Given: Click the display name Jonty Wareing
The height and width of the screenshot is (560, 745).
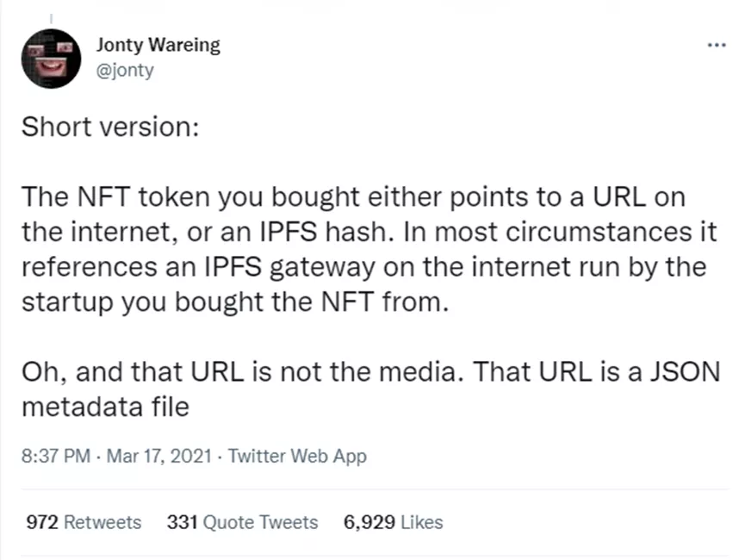Looking at the screenshot, I should (158, 45).
